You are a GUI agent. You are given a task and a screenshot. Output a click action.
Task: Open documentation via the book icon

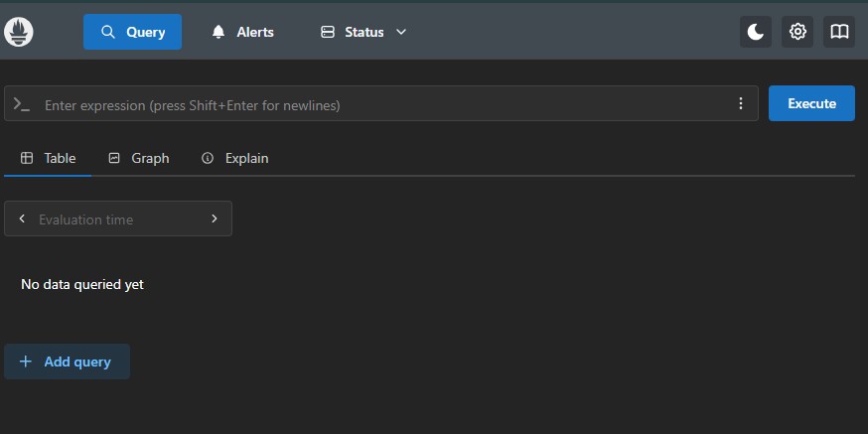[839, 32]
